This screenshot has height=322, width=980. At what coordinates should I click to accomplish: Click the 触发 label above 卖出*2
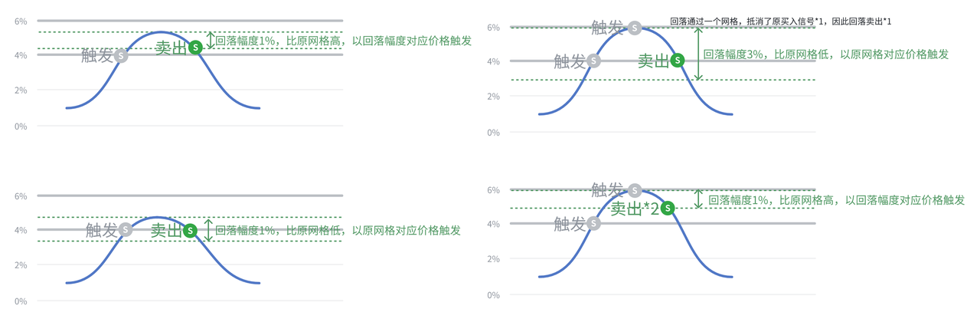click(609, 189)
